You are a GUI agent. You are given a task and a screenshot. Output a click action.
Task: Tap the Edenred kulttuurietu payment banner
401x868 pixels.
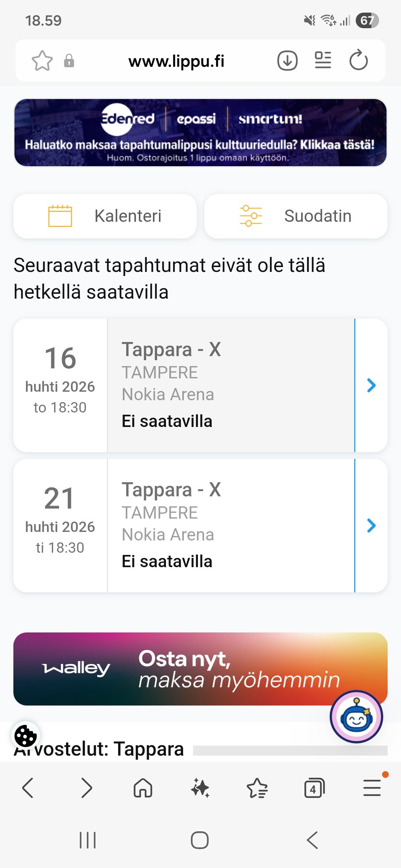pos(200,132)
